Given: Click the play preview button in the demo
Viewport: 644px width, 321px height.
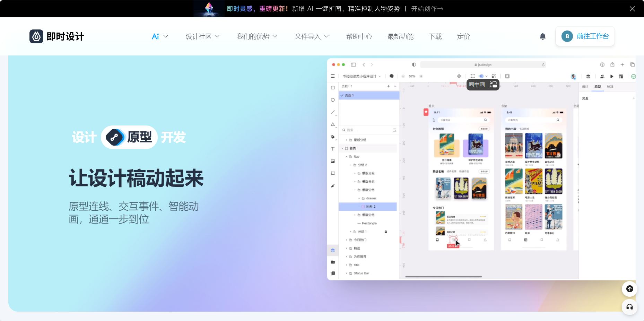Looking at the screenshot, I should tap(612, 76).
